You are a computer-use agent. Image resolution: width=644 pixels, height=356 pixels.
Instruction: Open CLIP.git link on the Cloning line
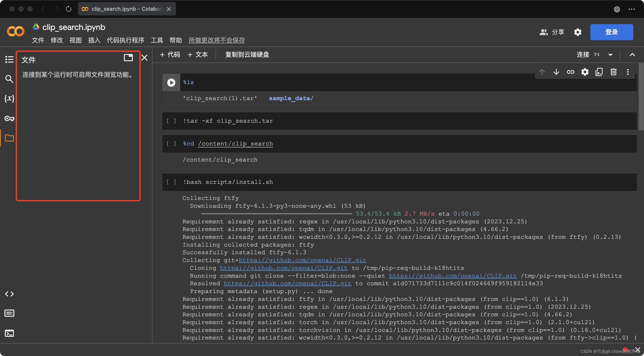pos(284,268)
